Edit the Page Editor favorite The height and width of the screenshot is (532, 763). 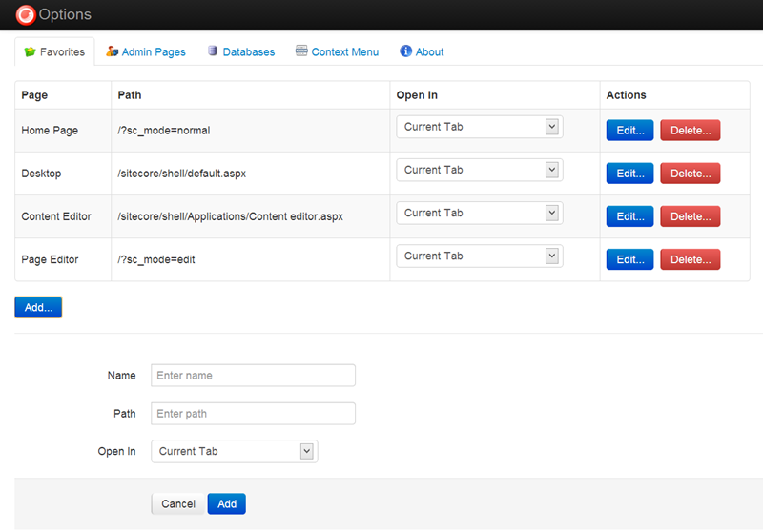629,259
